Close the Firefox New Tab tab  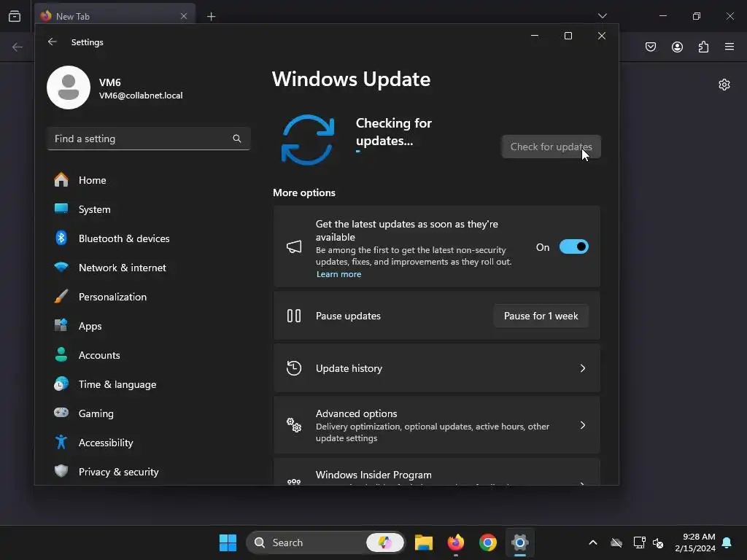pos(184,16)
